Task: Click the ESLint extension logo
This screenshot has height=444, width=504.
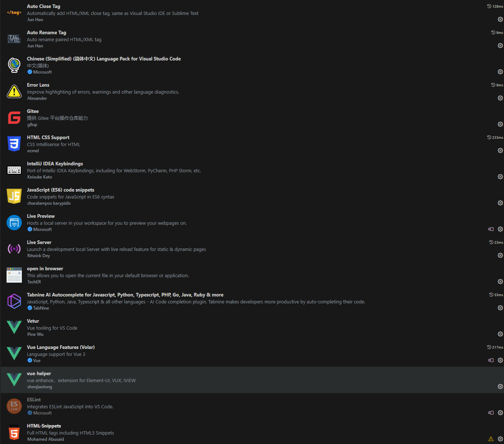Action: click(14, 406)
